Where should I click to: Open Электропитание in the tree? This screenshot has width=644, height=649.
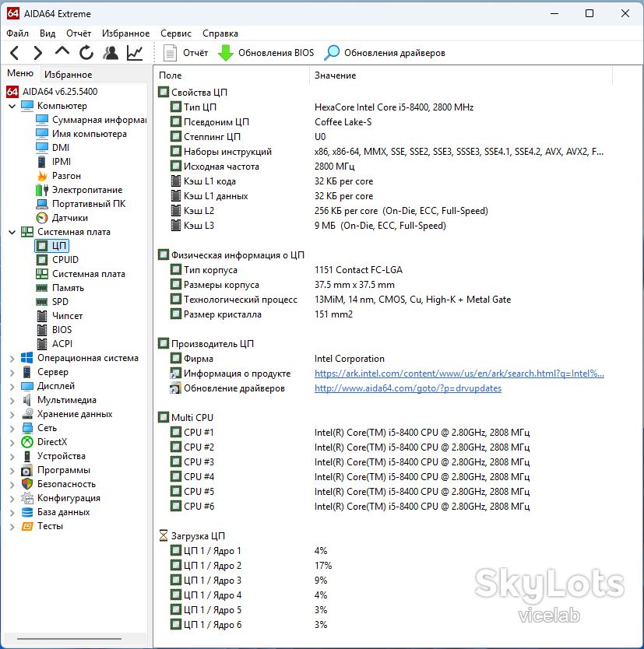click(x=79, y=190)
